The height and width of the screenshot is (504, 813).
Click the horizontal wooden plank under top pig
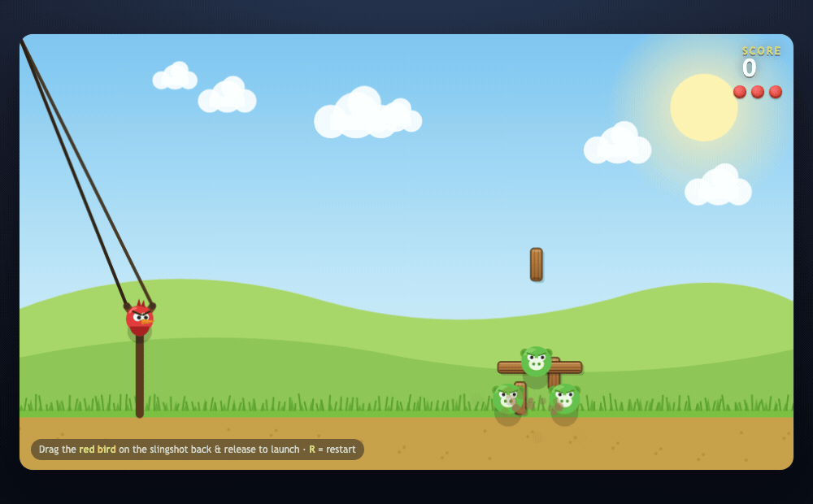point(540,367)
